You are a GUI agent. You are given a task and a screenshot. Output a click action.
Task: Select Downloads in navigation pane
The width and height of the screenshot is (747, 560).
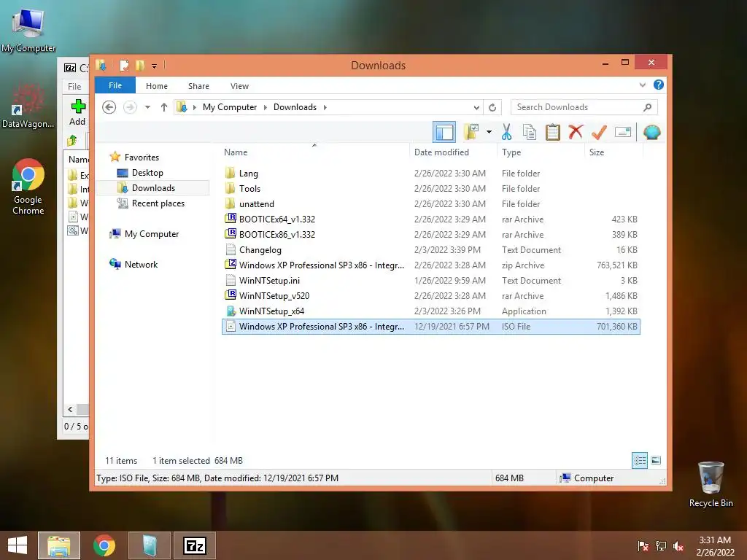click(153, 187)
